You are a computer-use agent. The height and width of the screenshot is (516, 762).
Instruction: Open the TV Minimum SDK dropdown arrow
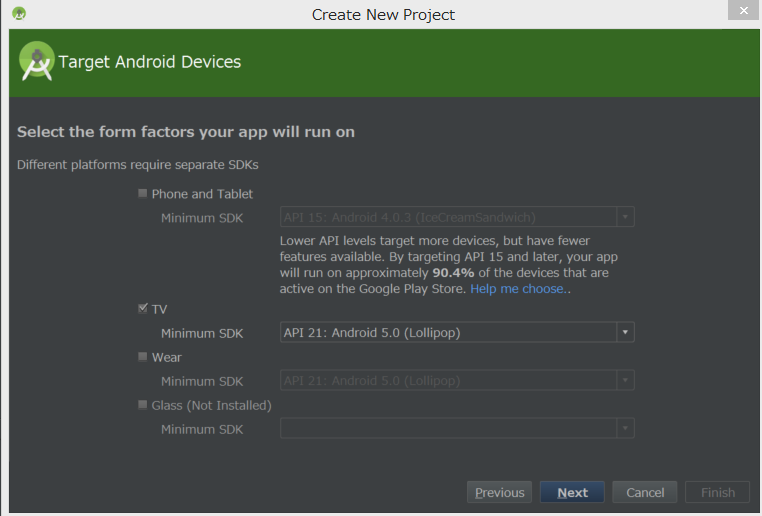(x=625, y=332)
